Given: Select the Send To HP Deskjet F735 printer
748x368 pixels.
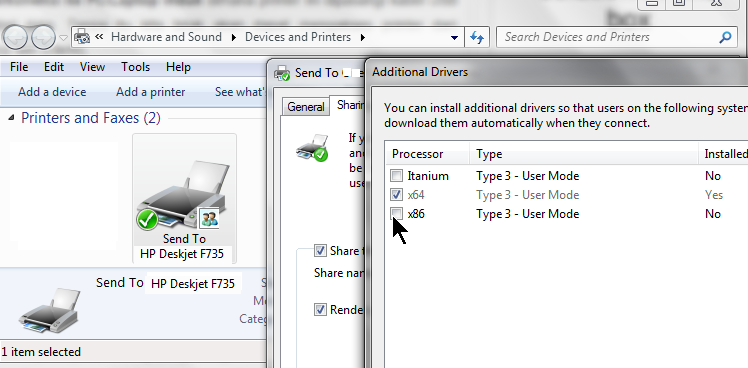Looking at the screenshot, I should [x=184, y=199].
